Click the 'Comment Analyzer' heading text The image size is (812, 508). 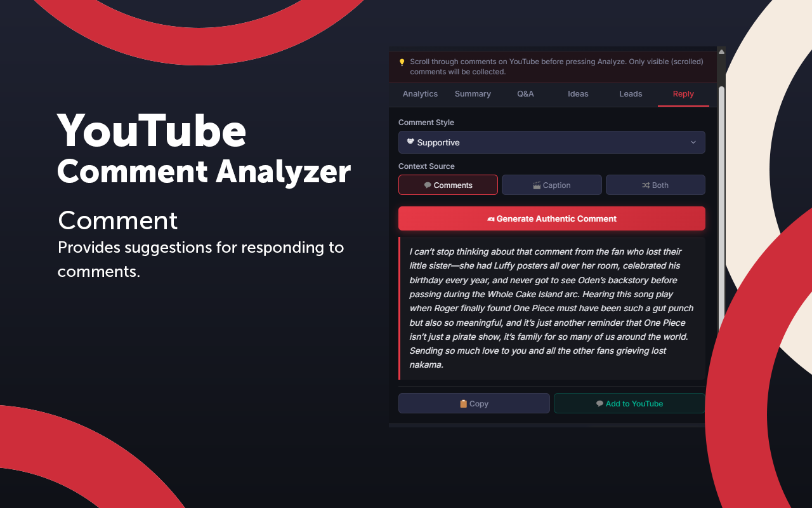click(204, 171)
